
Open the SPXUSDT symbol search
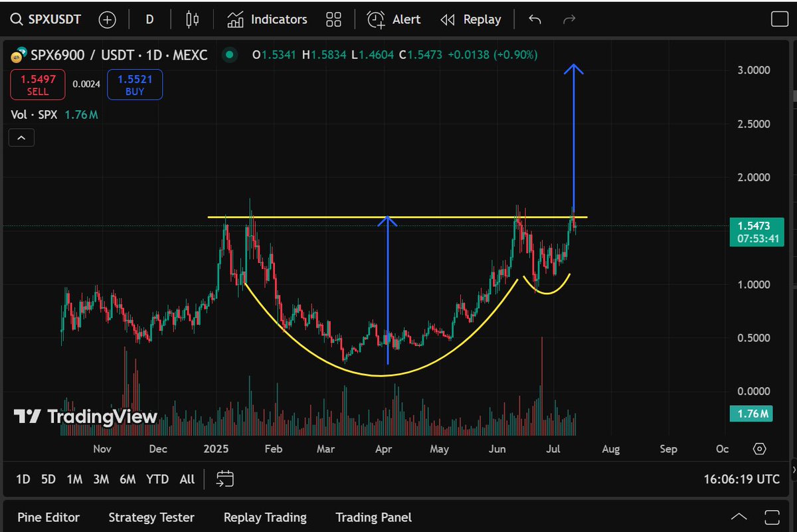(45, 19)
